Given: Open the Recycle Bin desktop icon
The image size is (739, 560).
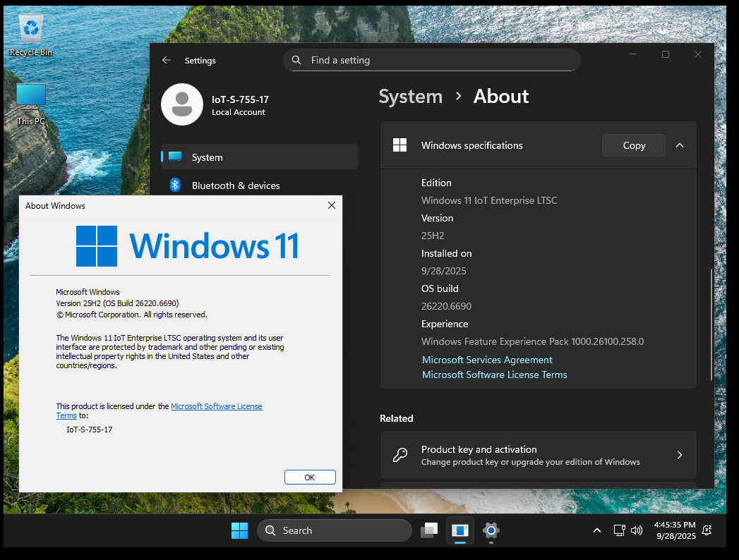Looking at the screenshot, I should point(31,35).
